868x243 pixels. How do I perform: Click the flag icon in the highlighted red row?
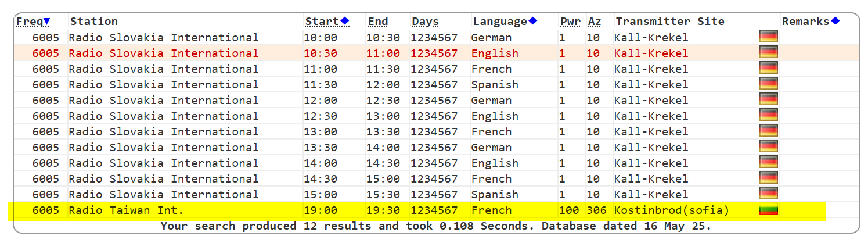(768, 53)
